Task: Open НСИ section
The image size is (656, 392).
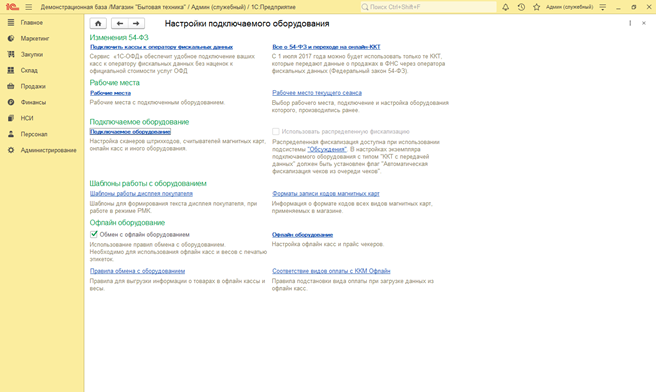Action: click(x=27, y=118)
